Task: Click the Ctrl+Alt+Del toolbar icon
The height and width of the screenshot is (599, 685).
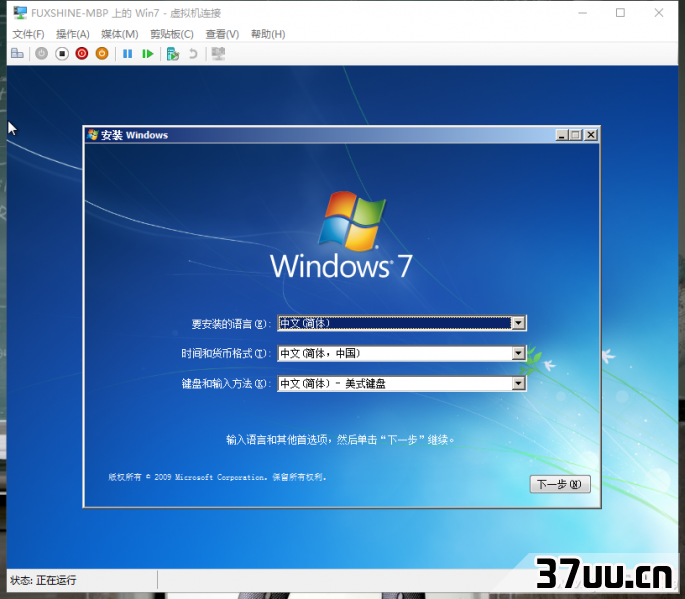Action: tap(17, 54)
